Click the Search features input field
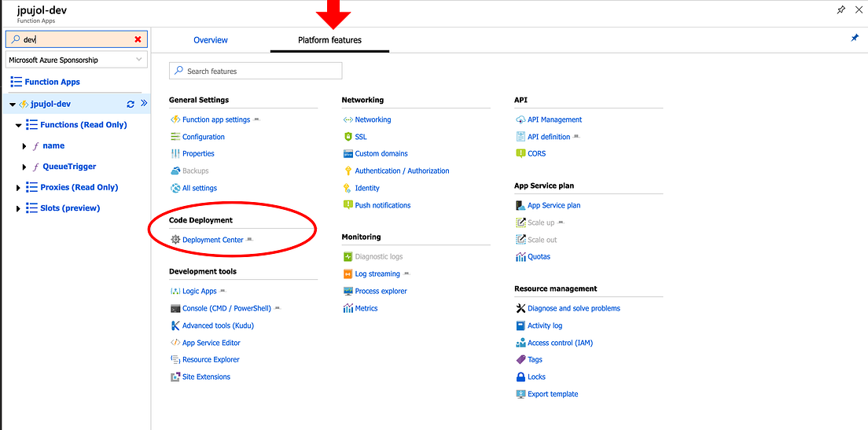Screen dimensions: 868x430 point(256,71)
